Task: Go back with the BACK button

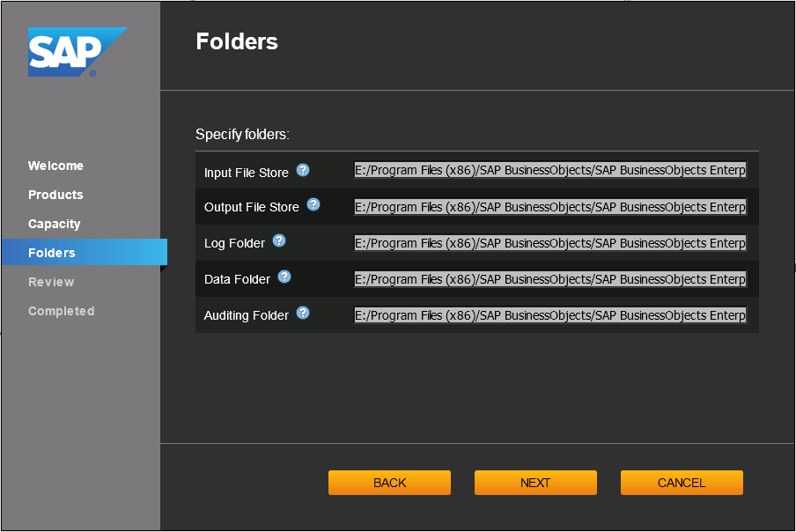Action: point(389,483)
